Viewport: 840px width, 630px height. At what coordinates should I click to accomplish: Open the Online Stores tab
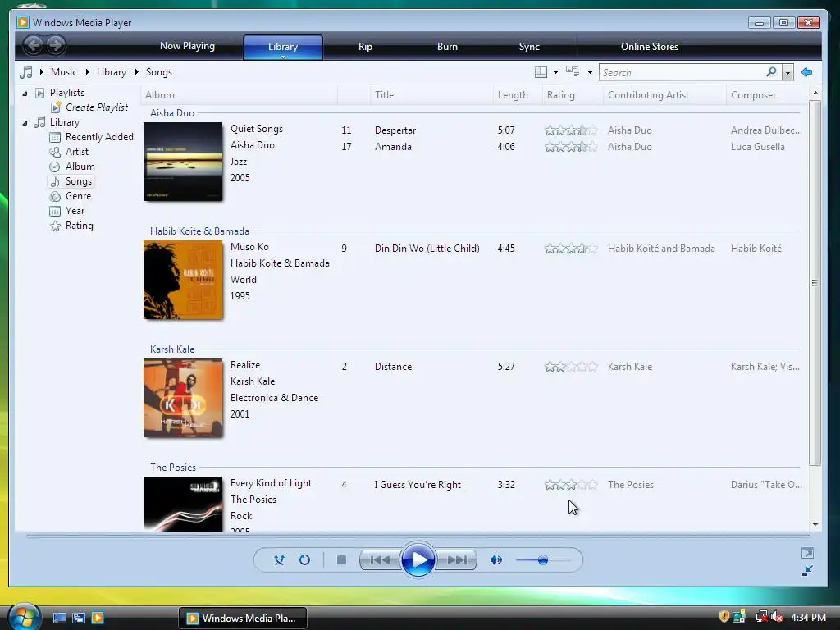[650, 47]
